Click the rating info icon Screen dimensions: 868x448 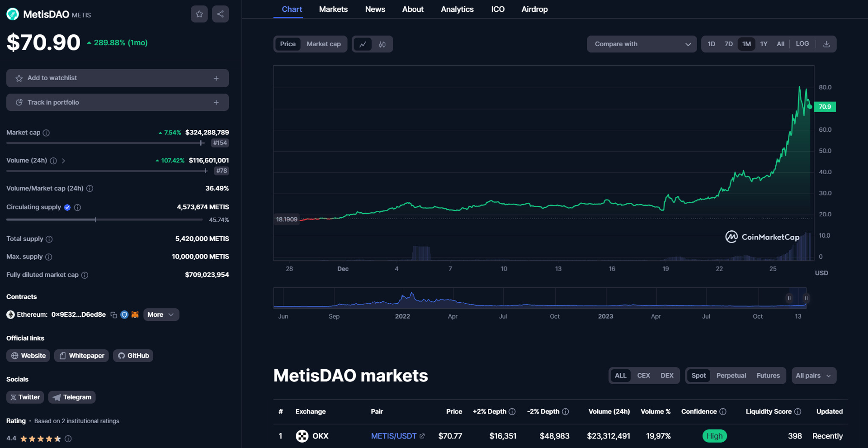pyautogui.click(x=68, y=438)
